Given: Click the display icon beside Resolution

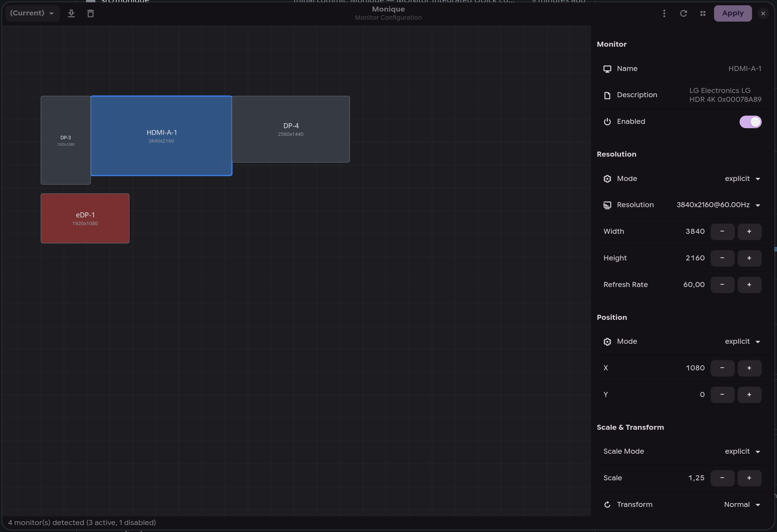Looking at the screenshot, I should (607, 205).
